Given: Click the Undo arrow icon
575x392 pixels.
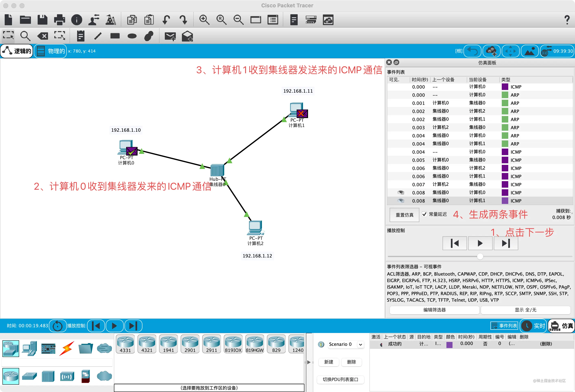Looking at the screenshot, I should coord(166,20).
